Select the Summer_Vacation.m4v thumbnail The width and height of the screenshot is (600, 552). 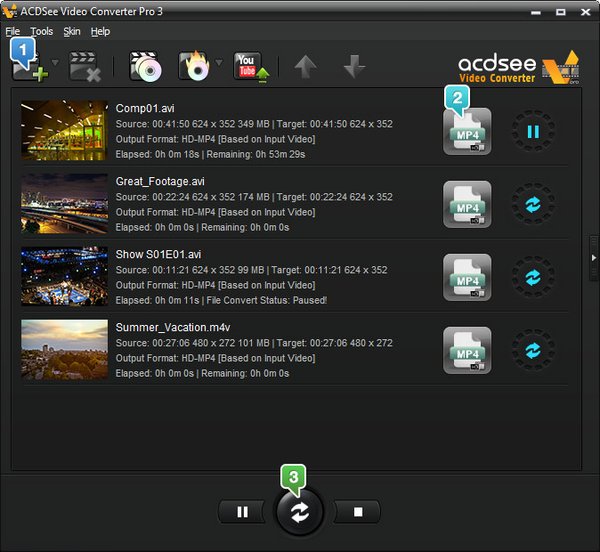[x=64, y=349]
